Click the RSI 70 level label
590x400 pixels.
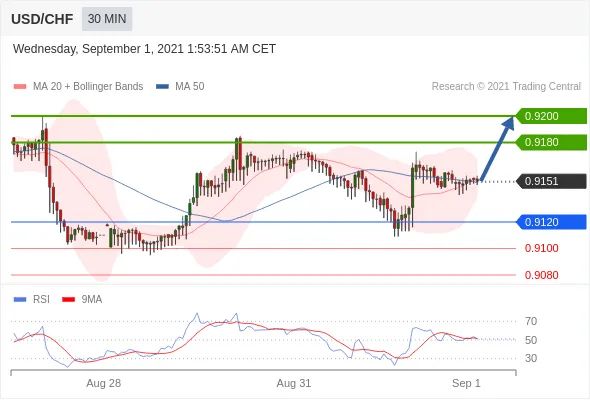point(531,321)
